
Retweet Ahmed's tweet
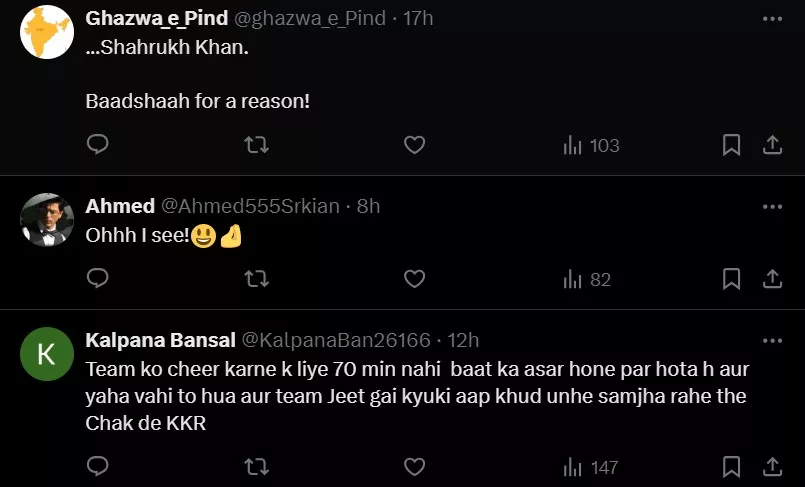[x=256, y=279]
